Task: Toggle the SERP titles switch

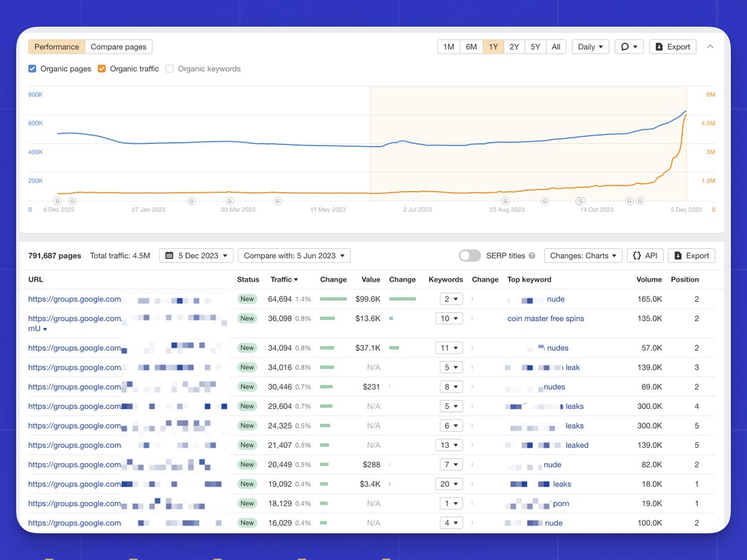Action: 470,256
